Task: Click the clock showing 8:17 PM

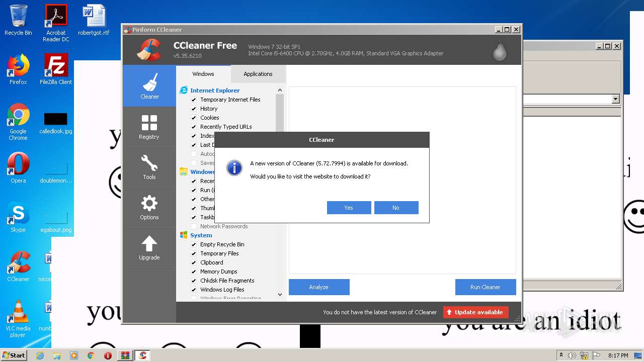Action: pos(618,355)
